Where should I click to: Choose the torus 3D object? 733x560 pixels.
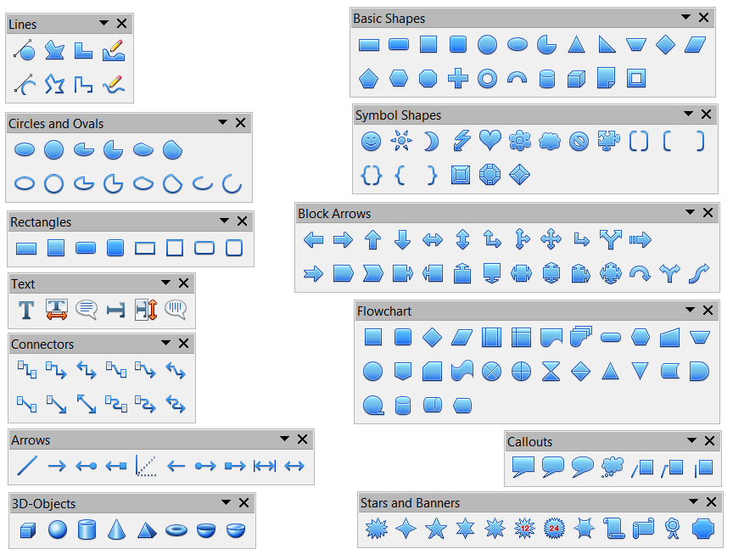pos(176,530)
